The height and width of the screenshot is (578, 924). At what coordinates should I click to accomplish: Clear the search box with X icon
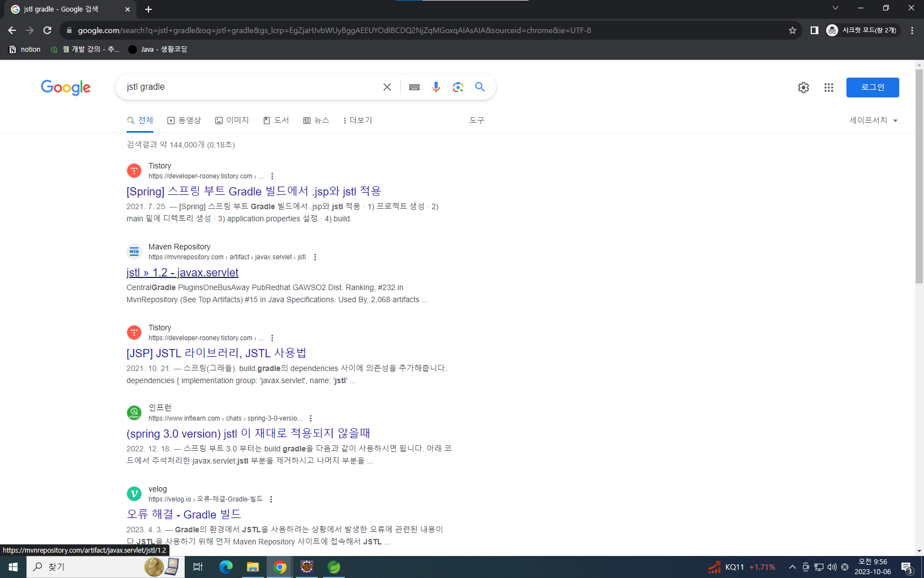pyautogui.click(x=387, y=87)
